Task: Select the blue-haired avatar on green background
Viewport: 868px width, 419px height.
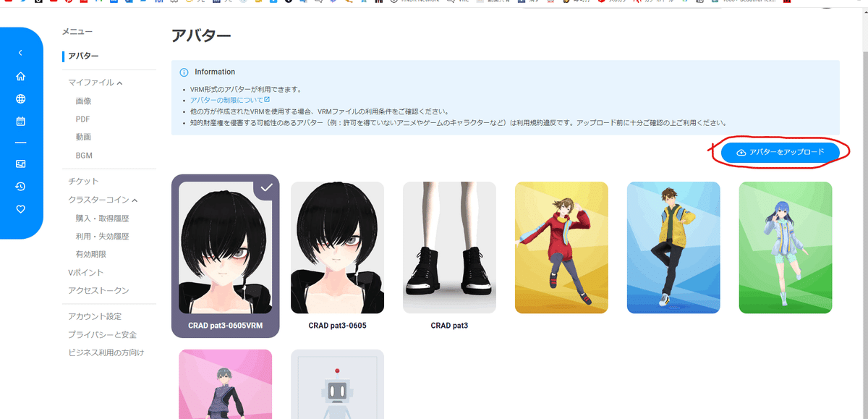Action: click(786, 247)
